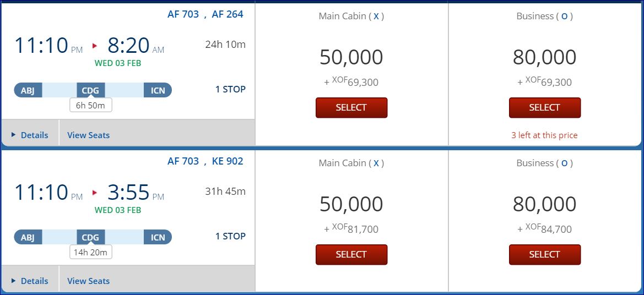Image resolution: width=644 pixels, height=295 pixels.
Task: Click the X fare class link in second Main Cabin
Action: [x=376, y=163]
